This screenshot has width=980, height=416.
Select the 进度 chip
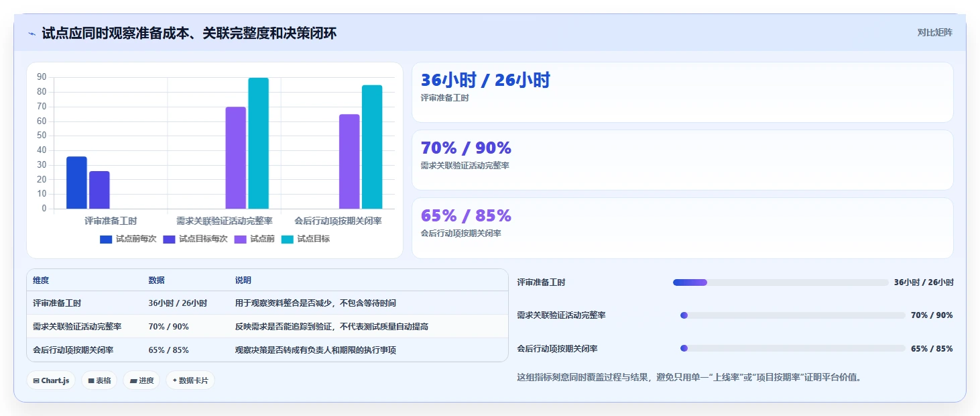(141, 380)
